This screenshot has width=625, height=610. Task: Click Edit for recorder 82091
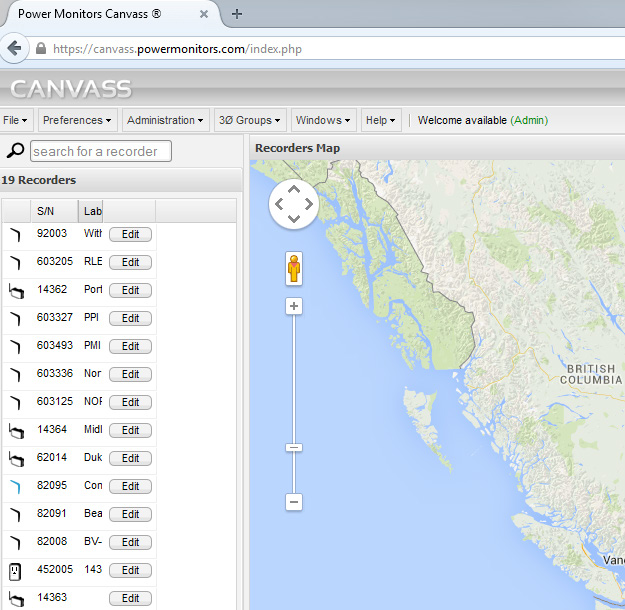130,514
